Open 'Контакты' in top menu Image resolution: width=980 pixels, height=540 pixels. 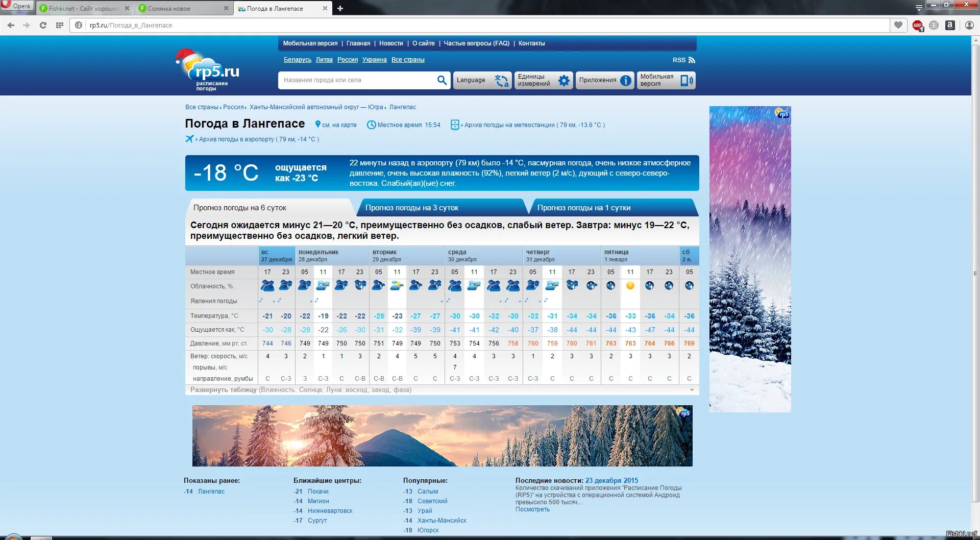532,43
